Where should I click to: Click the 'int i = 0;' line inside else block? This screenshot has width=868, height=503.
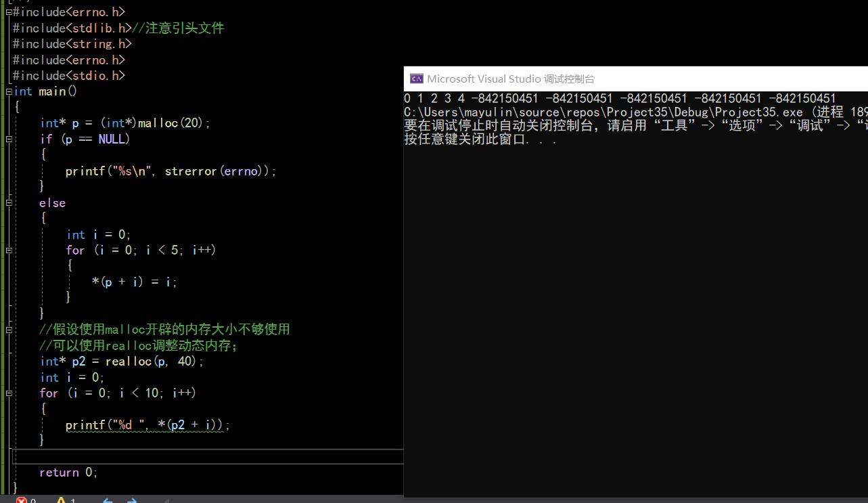pyautogui.click(x=99, y=234)
